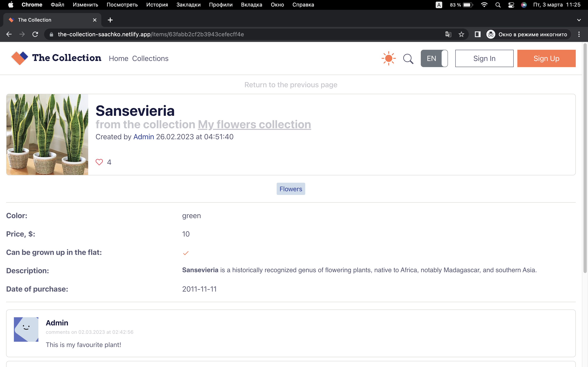
Task: Click The Collection diamond logo
Action: click(x=19, y=58)
